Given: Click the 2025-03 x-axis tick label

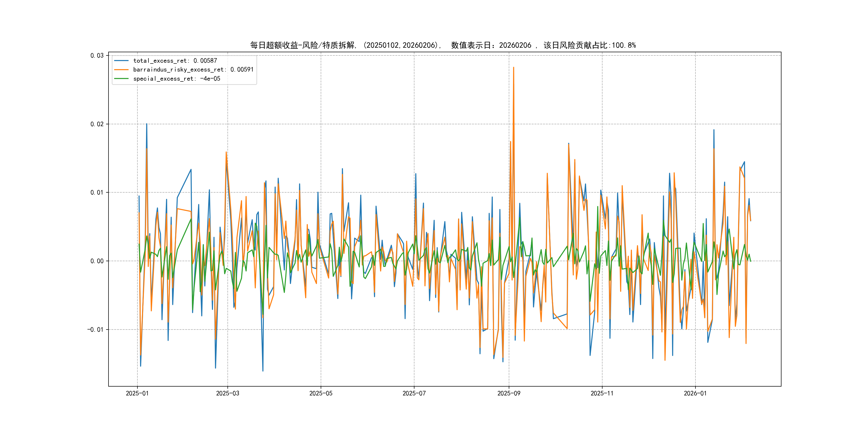Looking at the screenshot, I should pyautogui.click(x=227, y=393).
